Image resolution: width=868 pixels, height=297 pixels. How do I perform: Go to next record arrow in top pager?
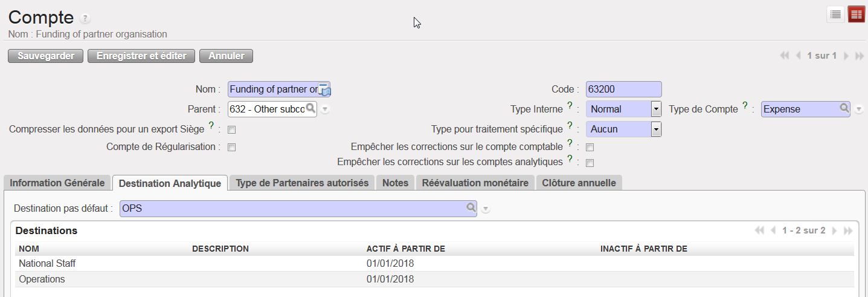846,56
